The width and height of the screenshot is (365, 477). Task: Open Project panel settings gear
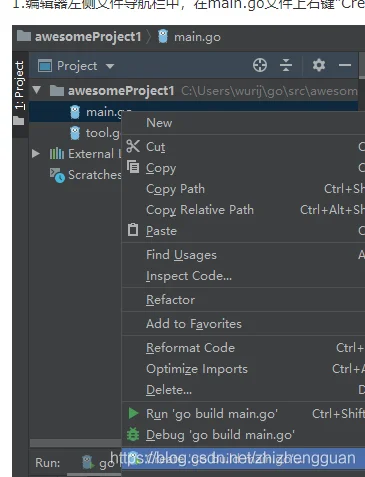click(319, 65)
